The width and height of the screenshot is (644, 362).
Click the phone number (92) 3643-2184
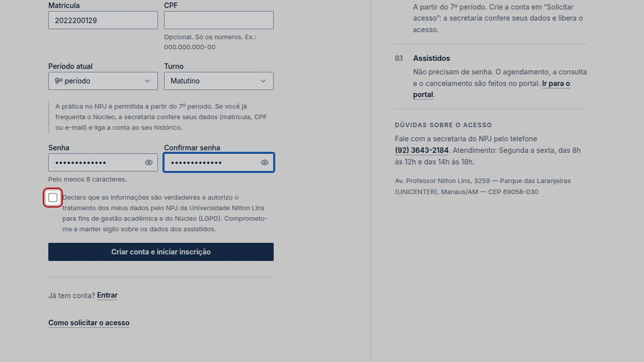tap(422, 150)
